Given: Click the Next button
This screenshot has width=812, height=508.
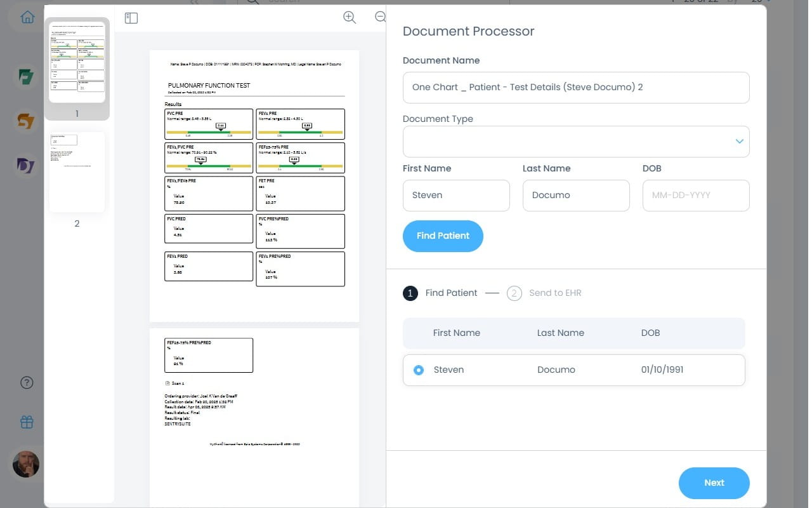Looking at the screenshot, I should (x=714, y=483).
